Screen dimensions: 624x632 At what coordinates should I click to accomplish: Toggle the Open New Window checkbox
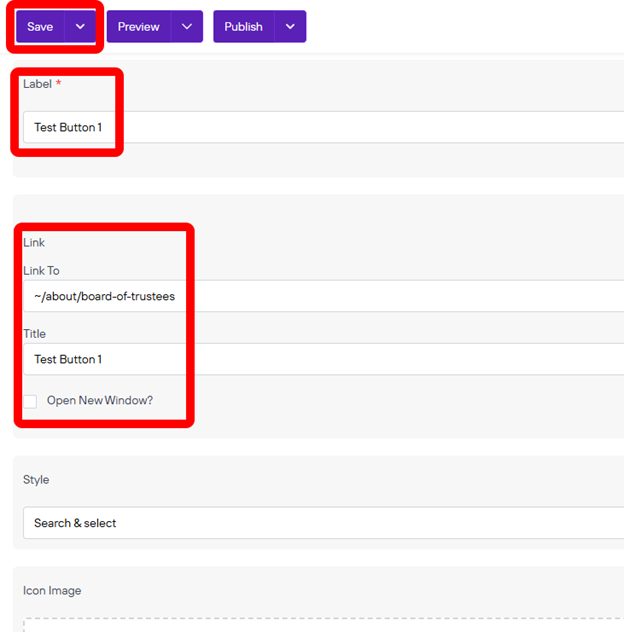click(x=30, y=401)
